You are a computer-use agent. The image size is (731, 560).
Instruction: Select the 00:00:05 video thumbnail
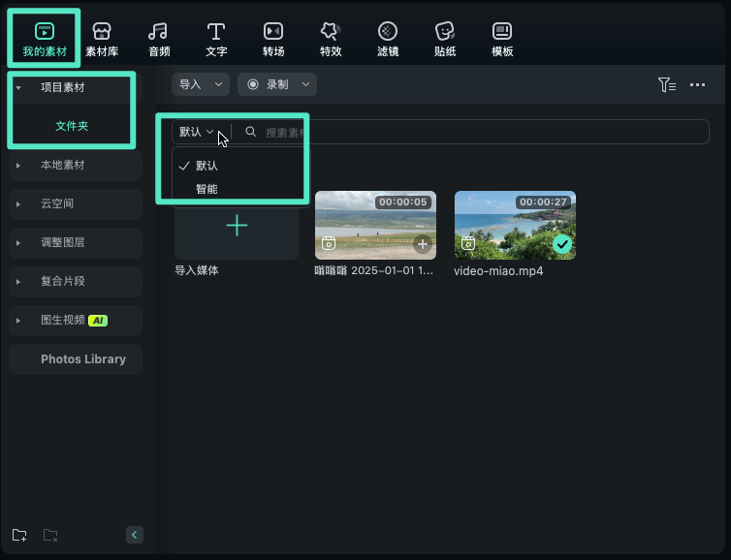(376, 225)
